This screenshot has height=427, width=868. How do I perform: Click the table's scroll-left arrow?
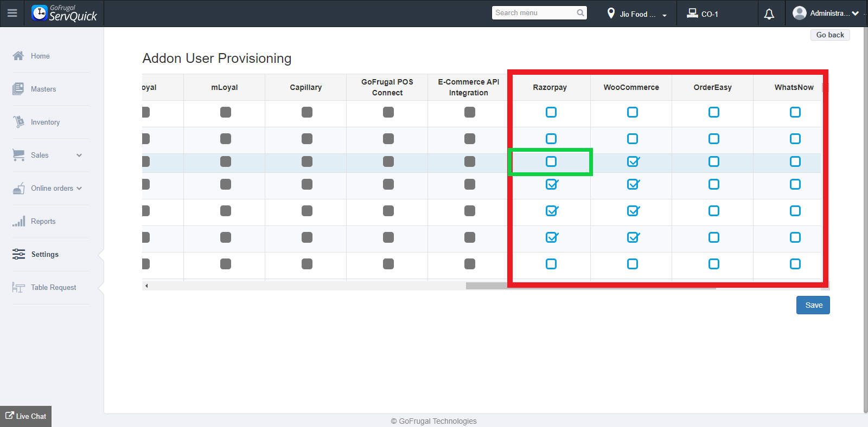pyautogui.click(x=146, y=286)
